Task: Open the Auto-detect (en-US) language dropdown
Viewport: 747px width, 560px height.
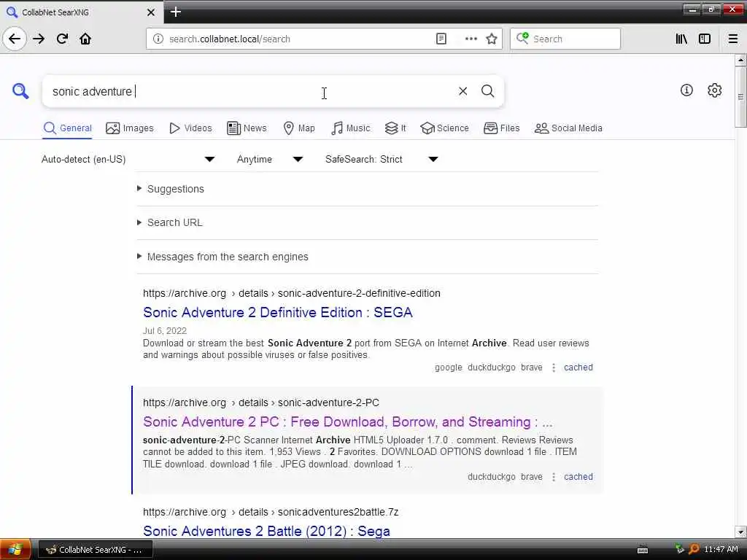Action: (128, 159)
